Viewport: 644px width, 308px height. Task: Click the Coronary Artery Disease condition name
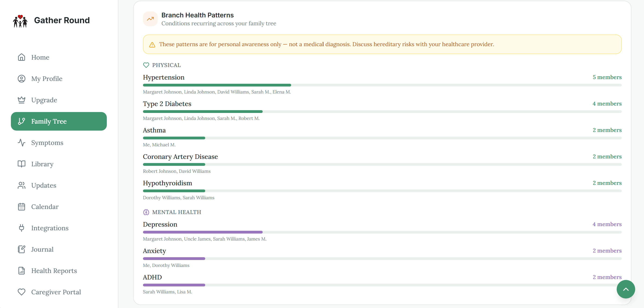click(x=180, y=157)
